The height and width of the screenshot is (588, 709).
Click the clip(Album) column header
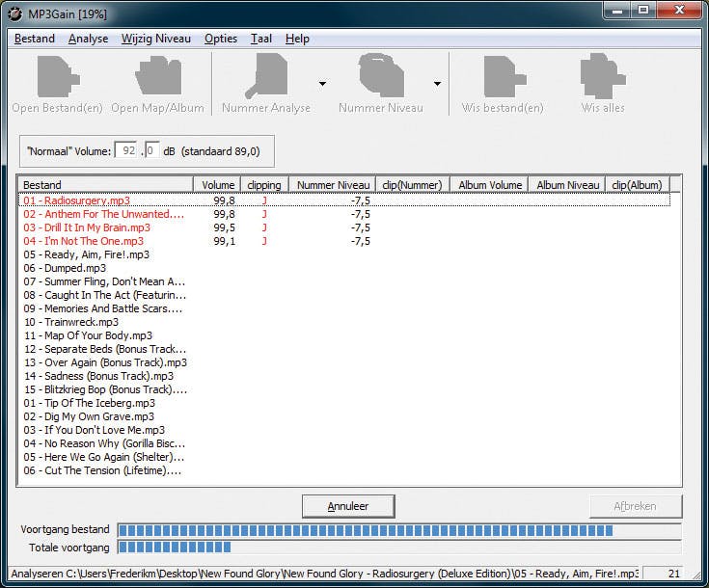[637, 185]
